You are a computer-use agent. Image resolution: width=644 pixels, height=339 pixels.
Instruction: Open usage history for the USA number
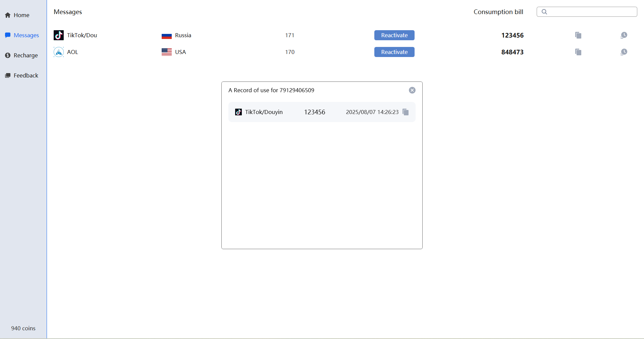tap(624, 52)
